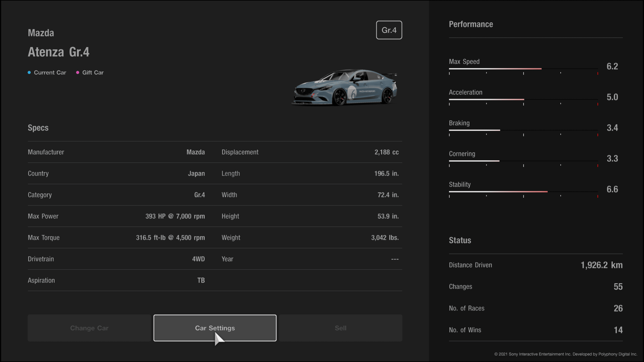This screenshot has height=362, width=644.
Task: Click the Cornering value 3.3
Action: click(612, 159)
